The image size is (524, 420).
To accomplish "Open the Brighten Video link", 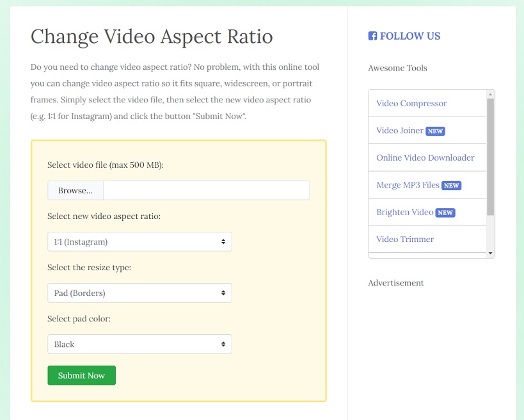I will 405,212.
